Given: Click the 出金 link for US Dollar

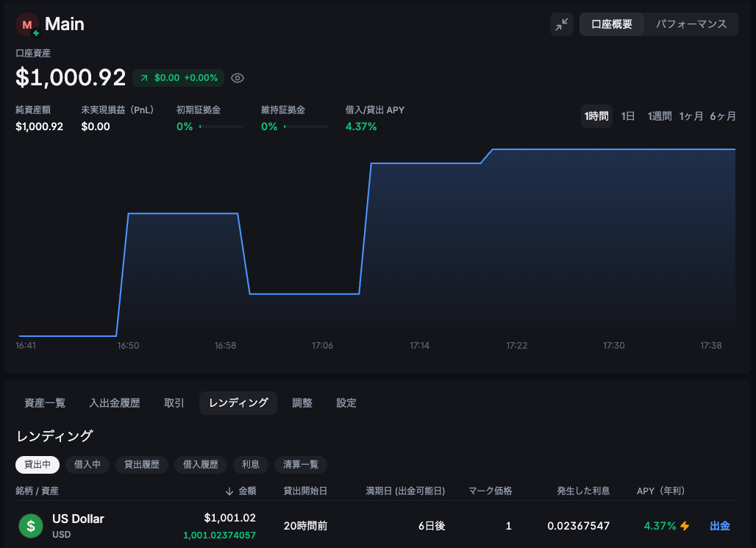Looking at the screenshot, I should point(720,526).
